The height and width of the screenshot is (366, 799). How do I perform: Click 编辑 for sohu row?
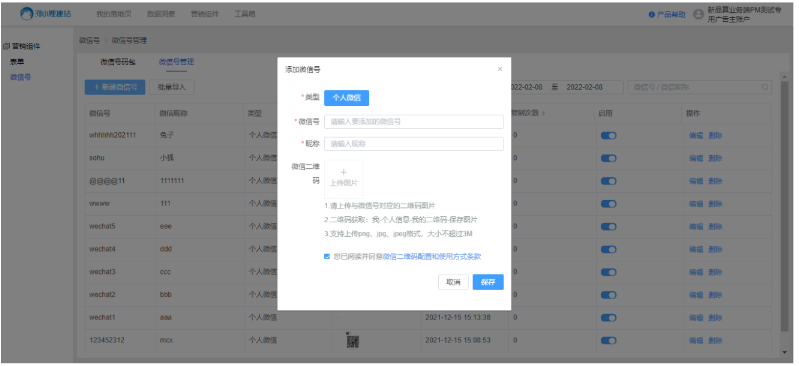pos(696,158)
